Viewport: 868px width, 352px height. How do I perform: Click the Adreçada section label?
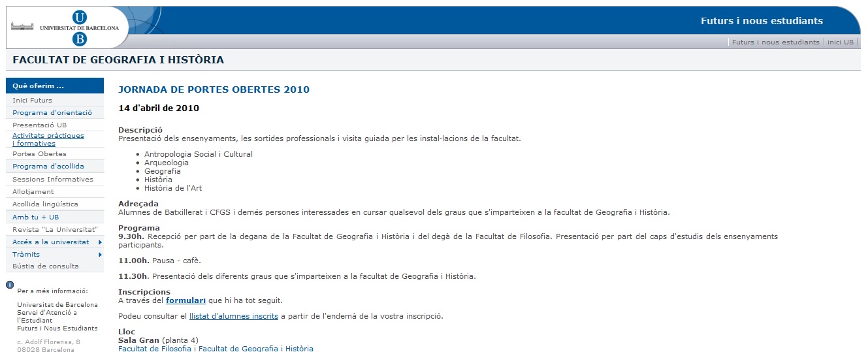point(138,204)
